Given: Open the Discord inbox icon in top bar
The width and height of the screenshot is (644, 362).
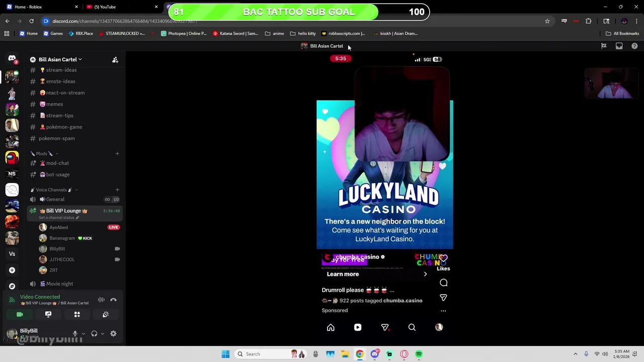Looking at the screenshot, I should click(619, 46).
